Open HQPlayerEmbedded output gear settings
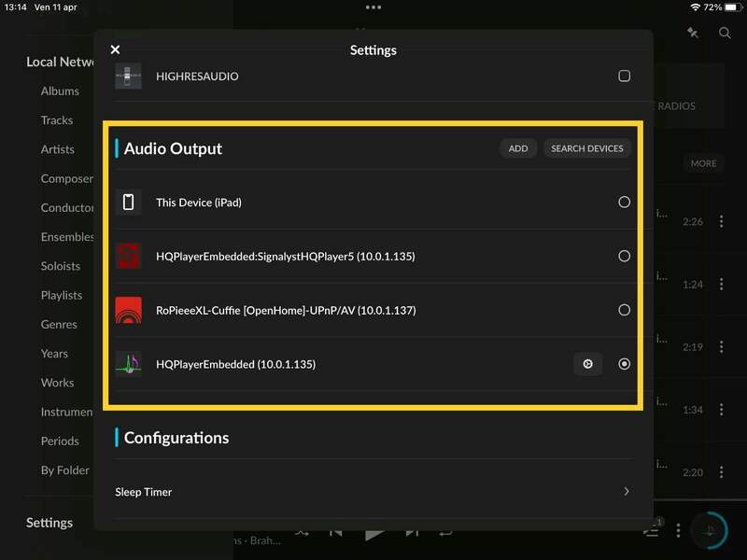 pyautogui.click(x=588, y=364)
